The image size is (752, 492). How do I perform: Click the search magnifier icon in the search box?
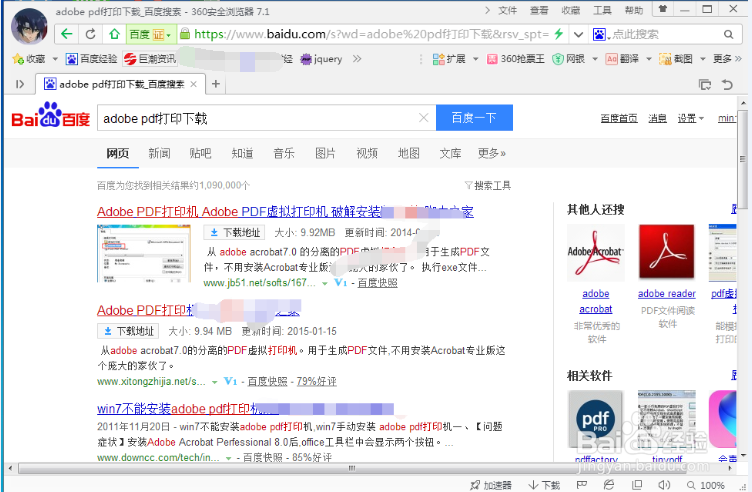point(728,35)
